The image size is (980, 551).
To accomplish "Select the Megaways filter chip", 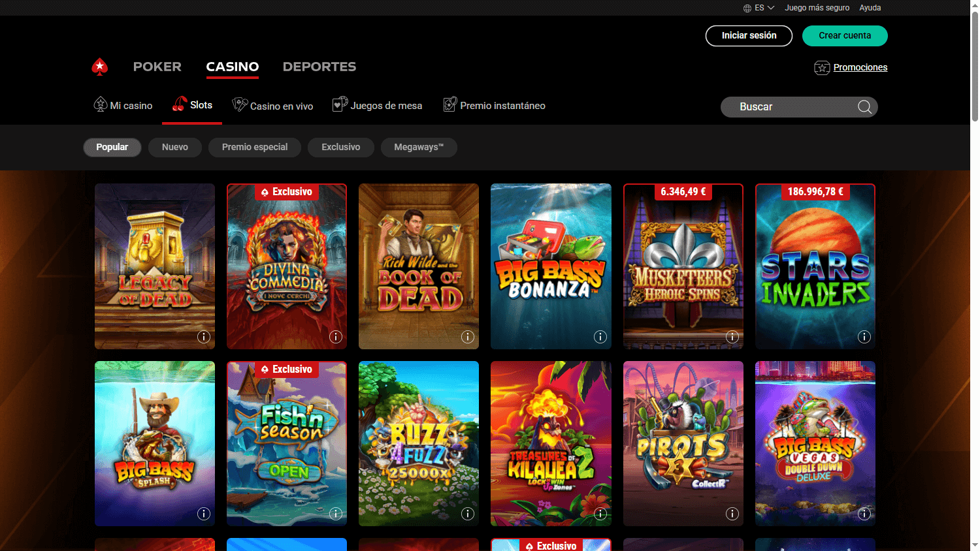I will 419,147.
